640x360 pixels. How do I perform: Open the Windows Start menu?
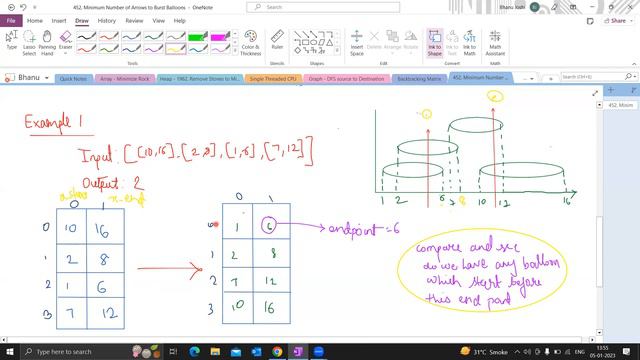pyautogui.click(x=9, y=351)
